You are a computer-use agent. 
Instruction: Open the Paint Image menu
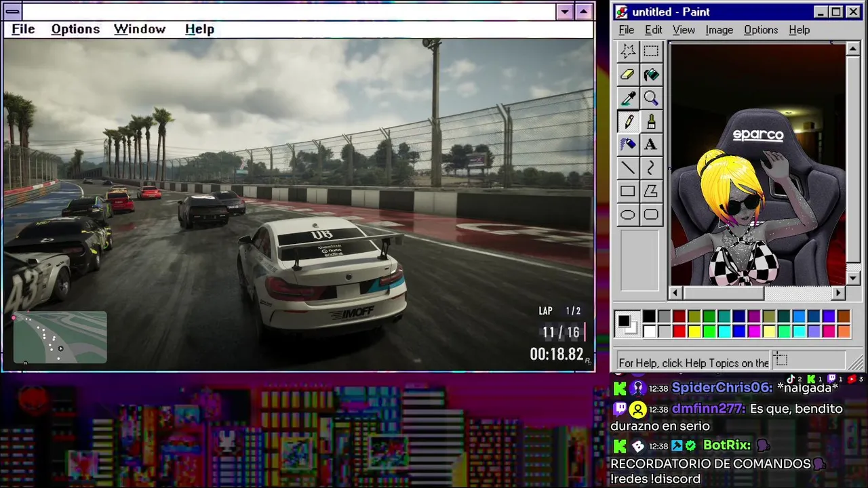[x=719, y=30]
